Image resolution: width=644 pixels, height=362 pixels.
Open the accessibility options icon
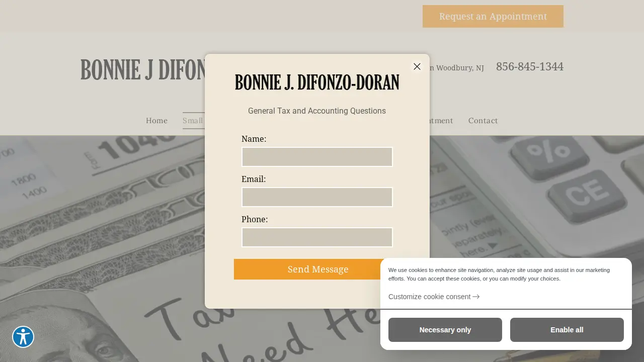(23, 337)
